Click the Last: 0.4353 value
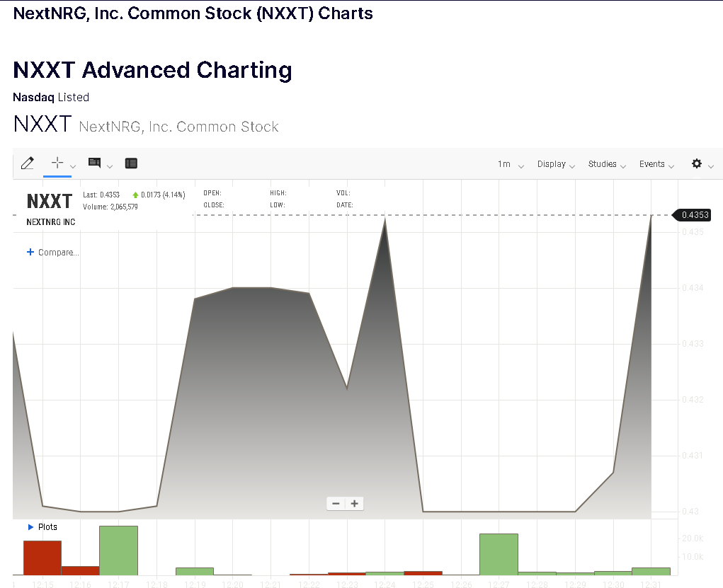The image size is (723, 588). click(x=101, y=195)
